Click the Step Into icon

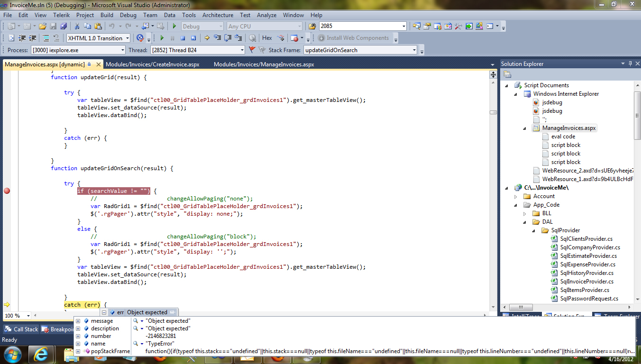click(x=218, y=38)
